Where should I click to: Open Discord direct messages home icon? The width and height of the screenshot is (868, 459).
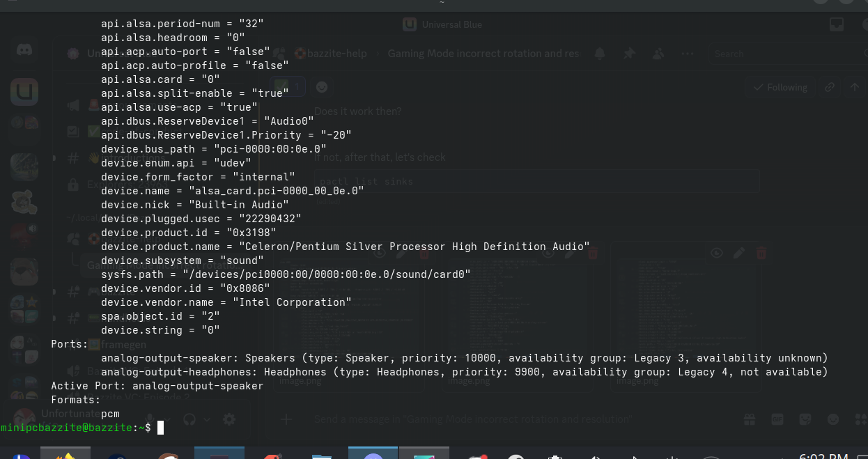click(24, 49)
